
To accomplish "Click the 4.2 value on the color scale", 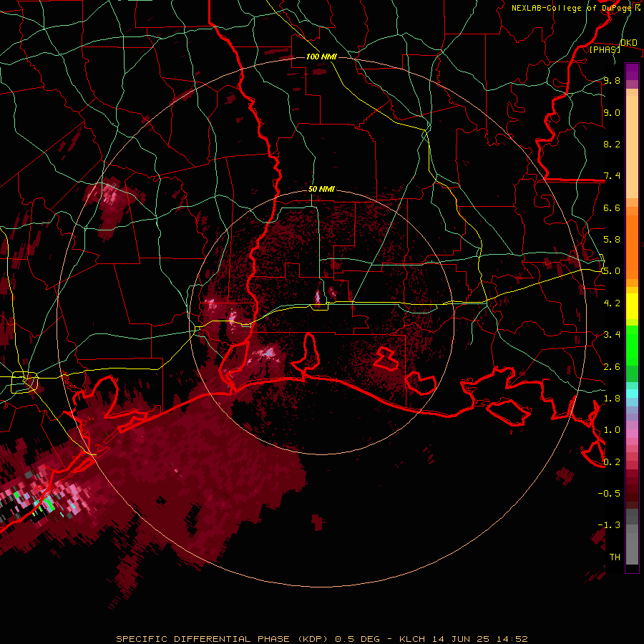I will [612, 303].
